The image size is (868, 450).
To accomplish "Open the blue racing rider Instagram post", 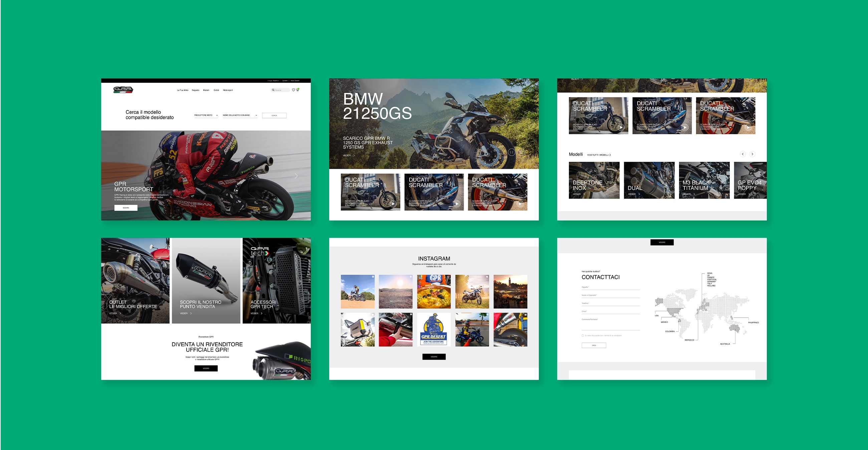I will coord(472,330).
